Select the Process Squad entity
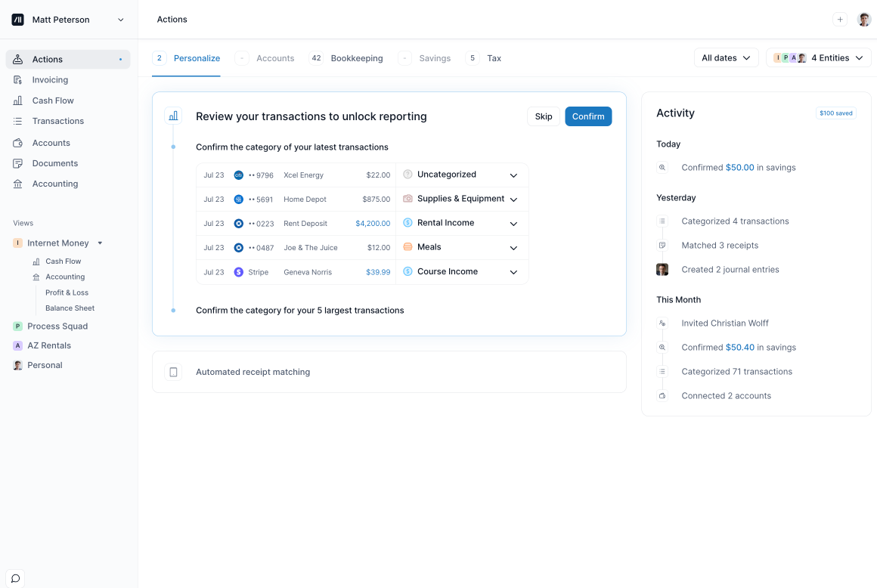The width and height of the screenshot is (877, 588). pyautogui.click(x=51, y=326)
